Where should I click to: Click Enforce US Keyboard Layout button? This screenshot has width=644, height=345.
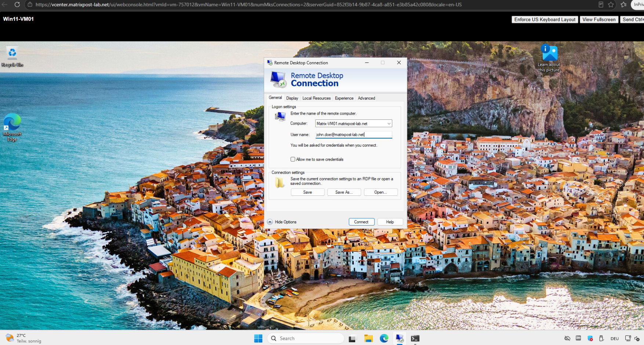pyautogui.click(x=545, y=19)
